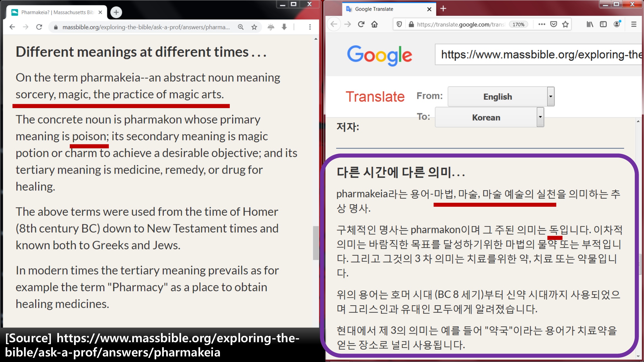Open Chrome three-dot menu

tap(310, 27)
